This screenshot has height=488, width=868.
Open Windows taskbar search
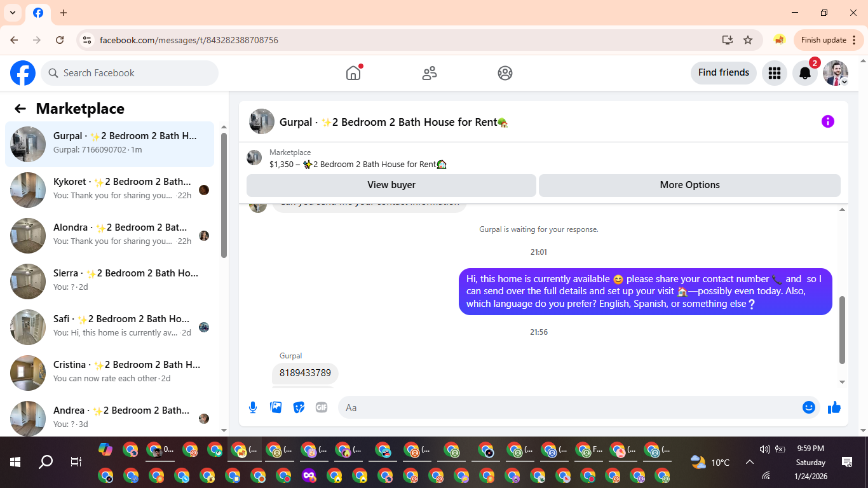46,462
